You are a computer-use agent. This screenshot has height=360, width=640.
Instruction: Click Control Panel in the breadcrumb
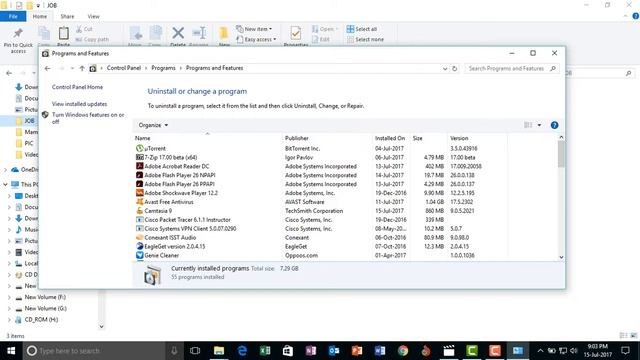124,68
